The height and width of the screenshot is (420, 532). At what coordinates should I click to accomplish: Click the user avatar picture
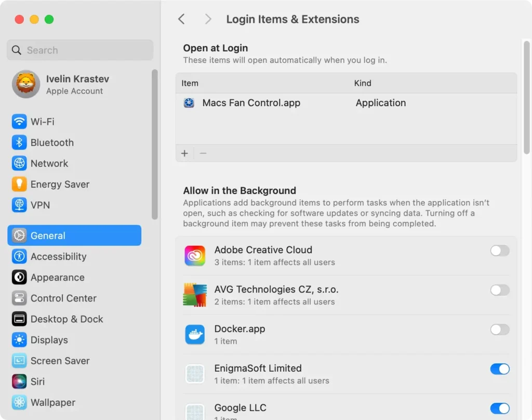[x=26, y=84]
